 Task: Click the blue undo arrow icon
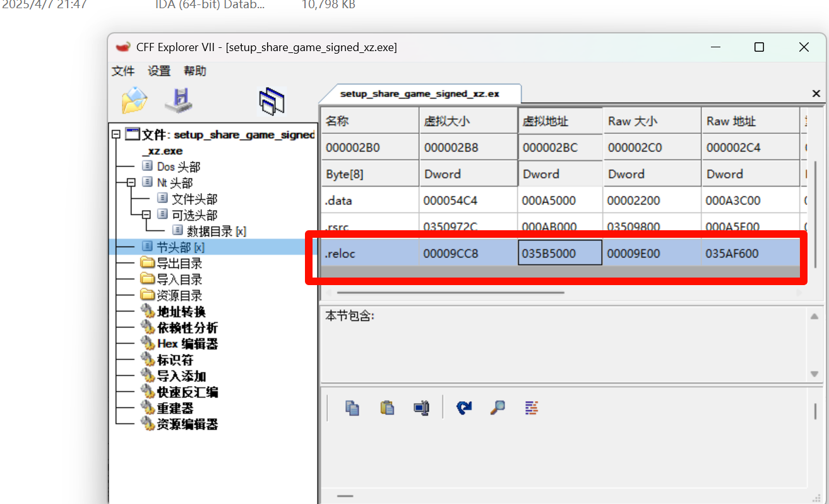click(x=464, y=407)
